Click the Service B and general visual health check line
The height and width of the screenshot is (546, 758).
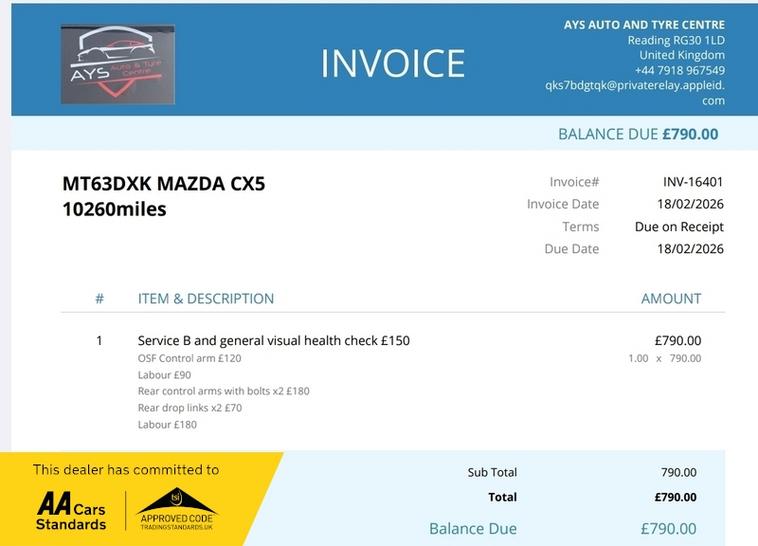coord(273,340)
